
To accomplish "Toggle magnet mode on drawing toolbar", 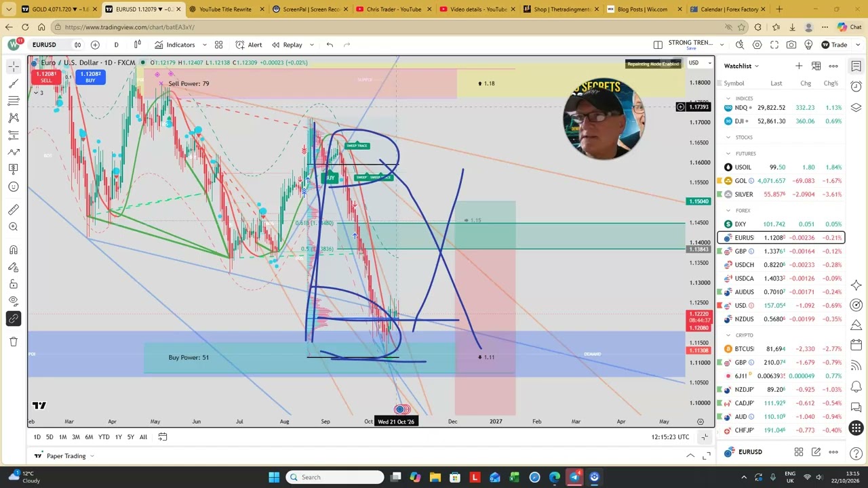I will 14,249.
